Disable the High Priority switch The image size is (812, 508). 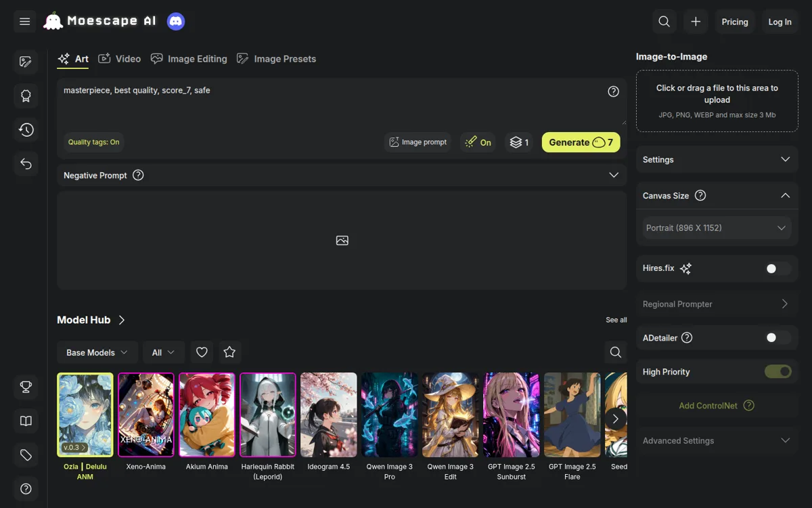pos(777,371)
